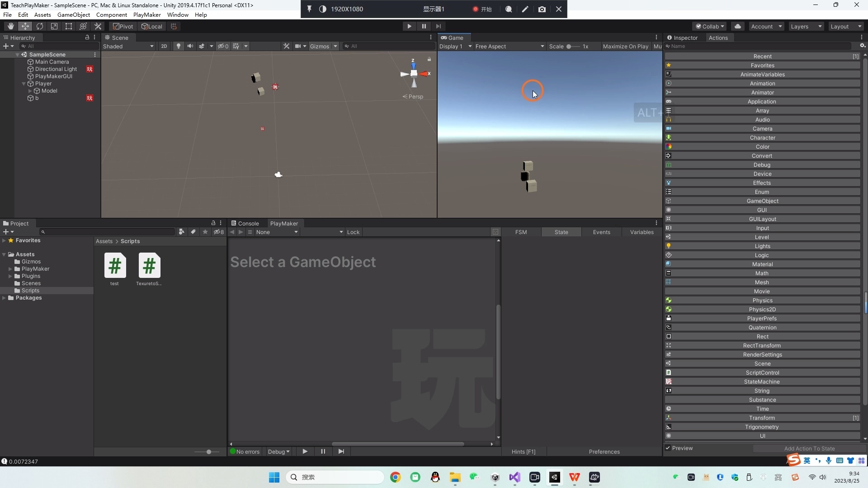Select the Move tool
Screen dimensions: 868x488
[x=25, y=26]
